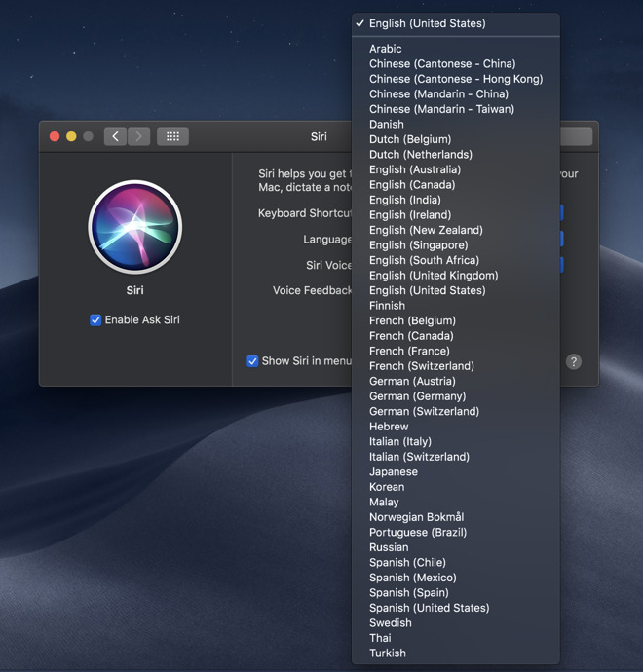The image size is (643, 672).
Task: Select German (Austria)
Action: click(456, 381)
